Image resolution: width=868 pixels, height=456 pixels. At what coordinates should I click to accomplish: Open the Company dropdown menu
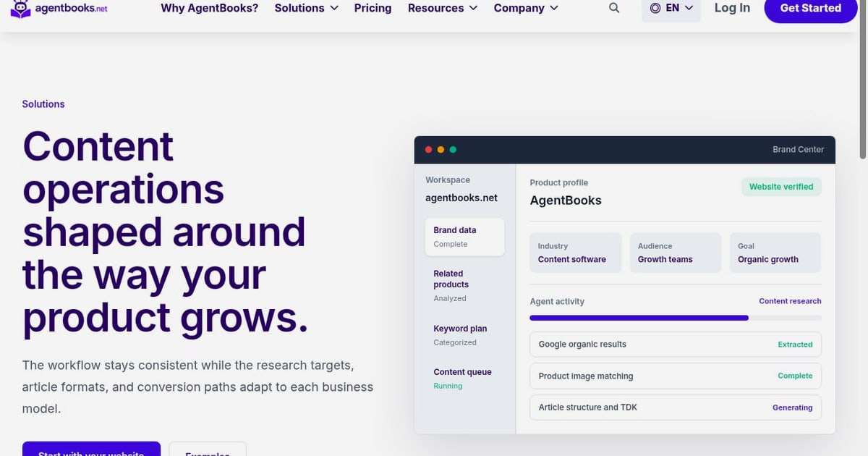pyautogui.click(x=526, y=8)
